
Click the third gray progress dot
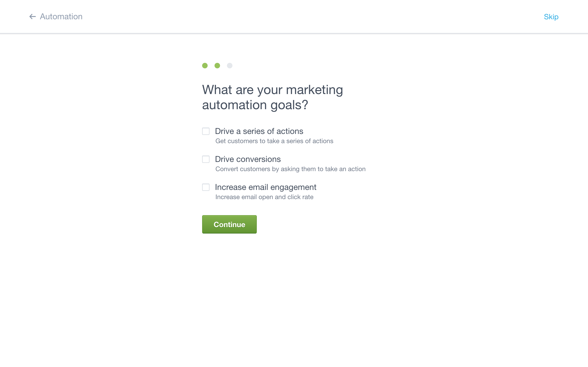230,66
